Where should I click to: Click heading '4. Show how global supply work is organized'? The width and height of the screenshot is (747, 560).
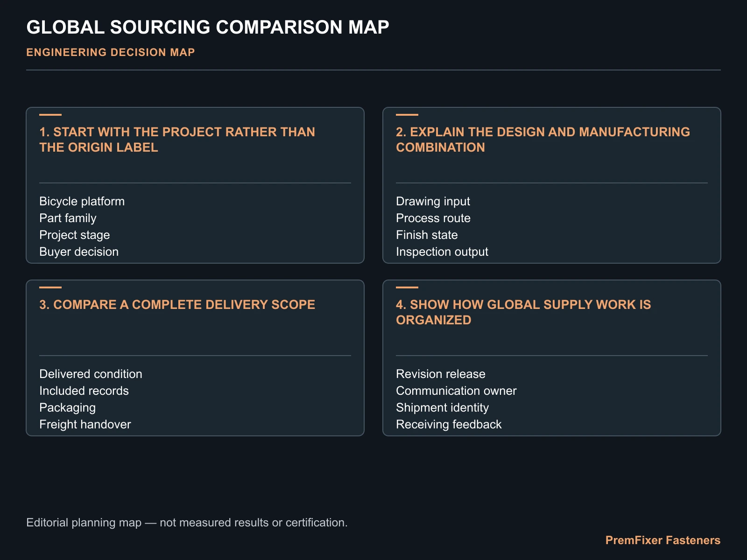(523, 312)
